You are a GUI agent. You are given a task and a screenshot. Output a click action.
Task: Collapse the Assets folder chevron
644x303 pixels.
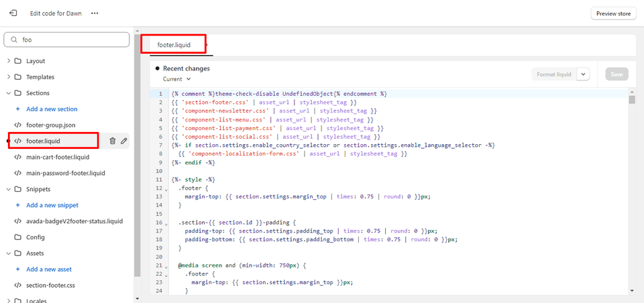pos(9,253)
